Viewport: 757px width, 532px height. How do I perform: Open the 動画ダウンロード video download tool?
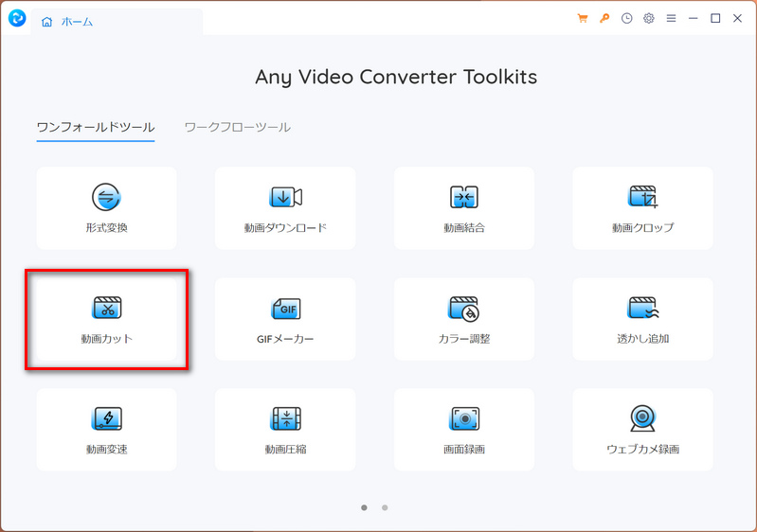285,208
